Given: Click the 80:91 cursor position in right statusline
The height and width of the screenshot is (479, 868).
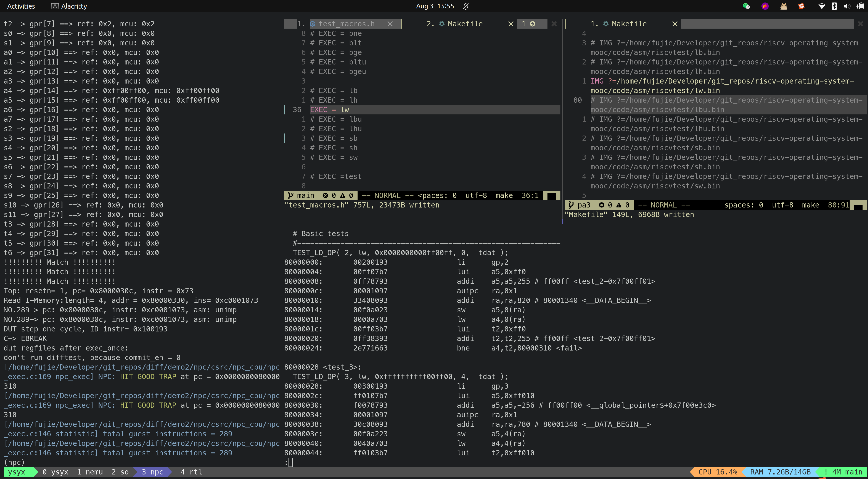Looking at the screenshot, I should 838,205.
